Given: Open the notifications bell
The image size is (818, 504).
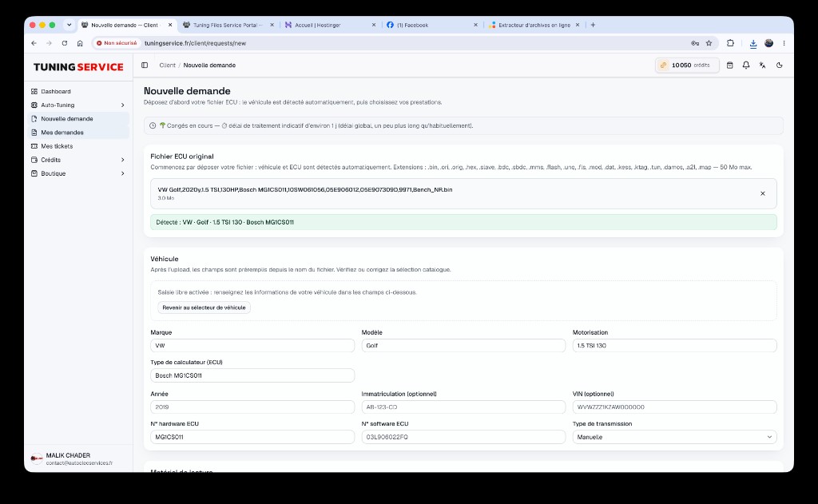Looking at the screenshot, I should [x=746, y=65].
